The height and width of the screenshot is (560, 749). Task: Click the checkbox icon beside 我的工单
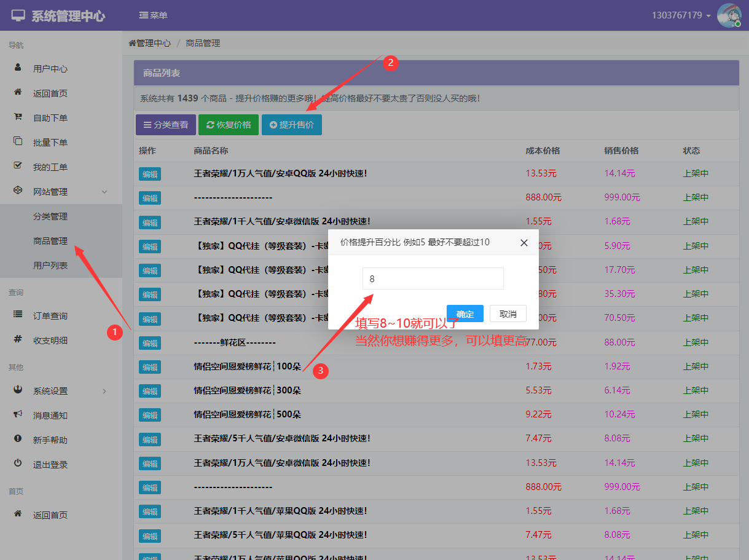coord(18,166)
